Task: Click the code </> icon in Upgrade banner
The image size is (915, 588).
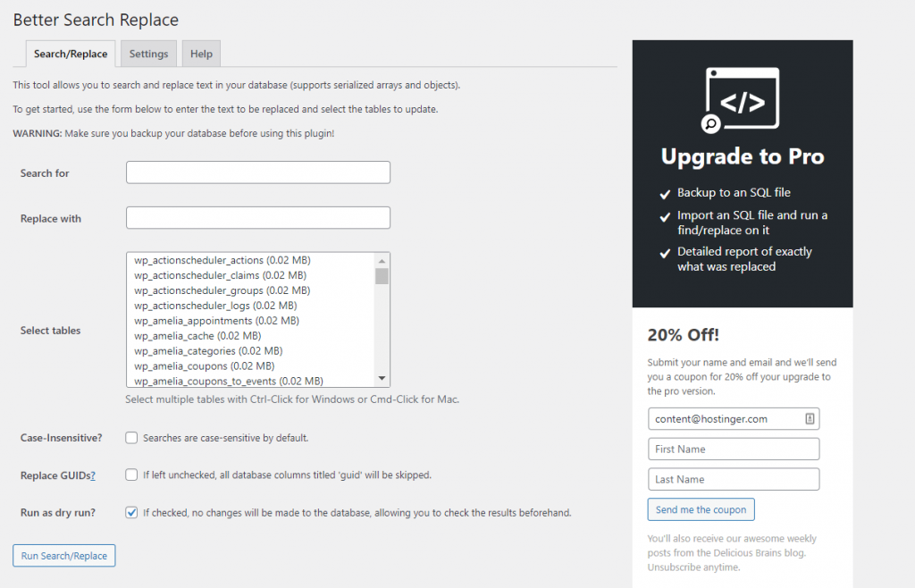Action: [x=743, y=100]
